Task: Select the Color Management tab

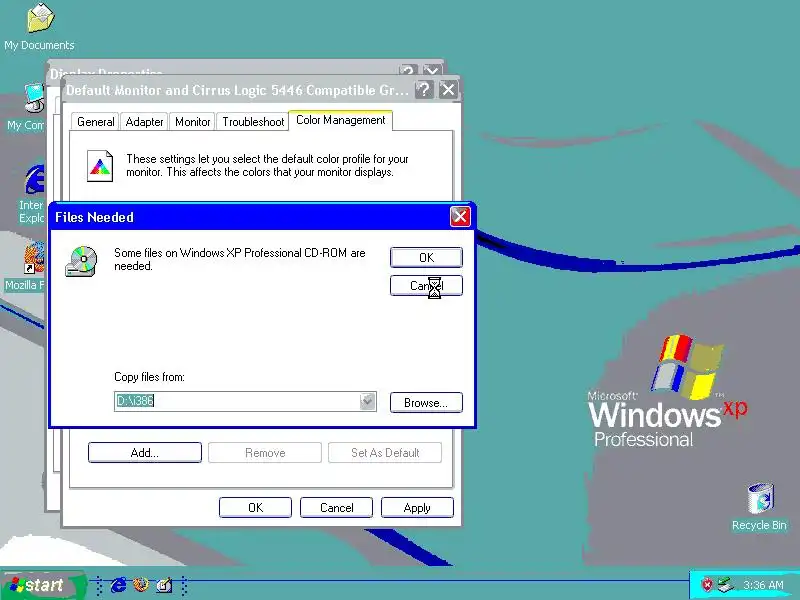Action: point(340,120)
